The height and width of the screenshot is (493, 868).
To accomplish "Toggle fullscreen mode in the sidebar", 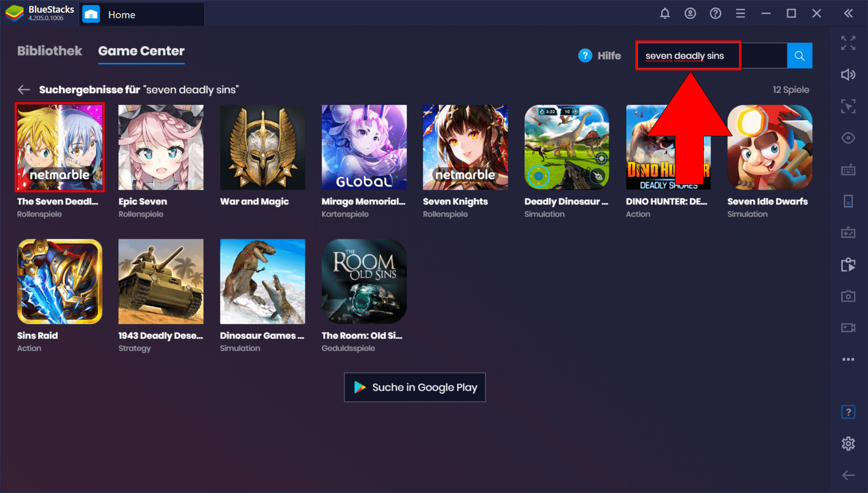I will pos(848,43).
